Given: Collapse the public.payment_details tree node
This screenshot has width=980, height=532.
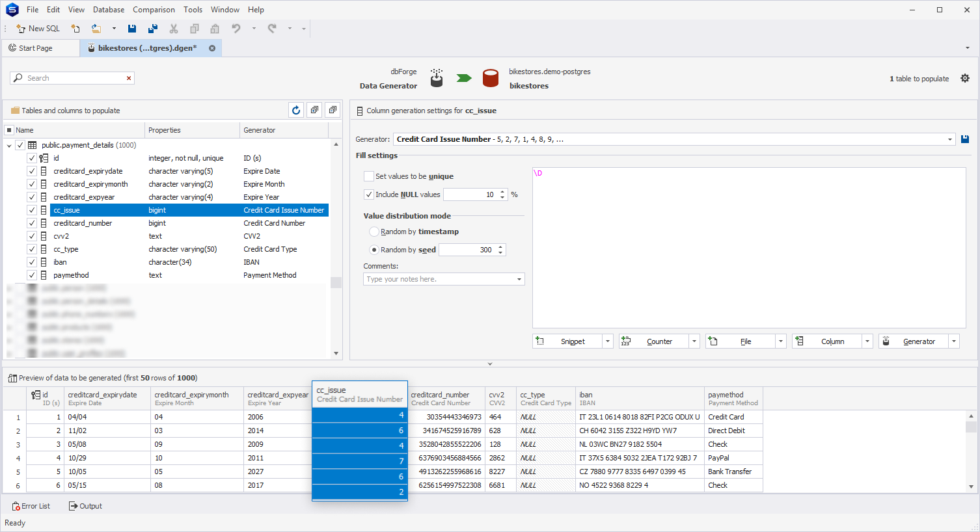Looking at the screenshot, I should point(9,146).
